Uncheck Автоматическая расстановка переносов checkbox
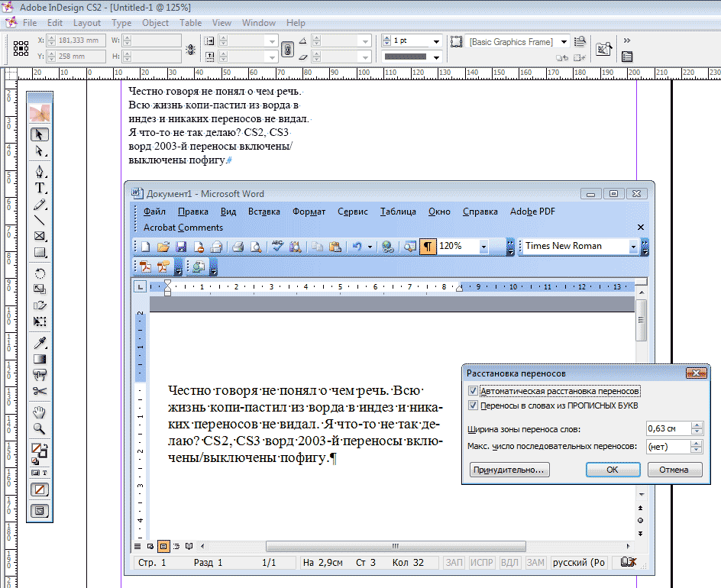 tap(473, 391)
